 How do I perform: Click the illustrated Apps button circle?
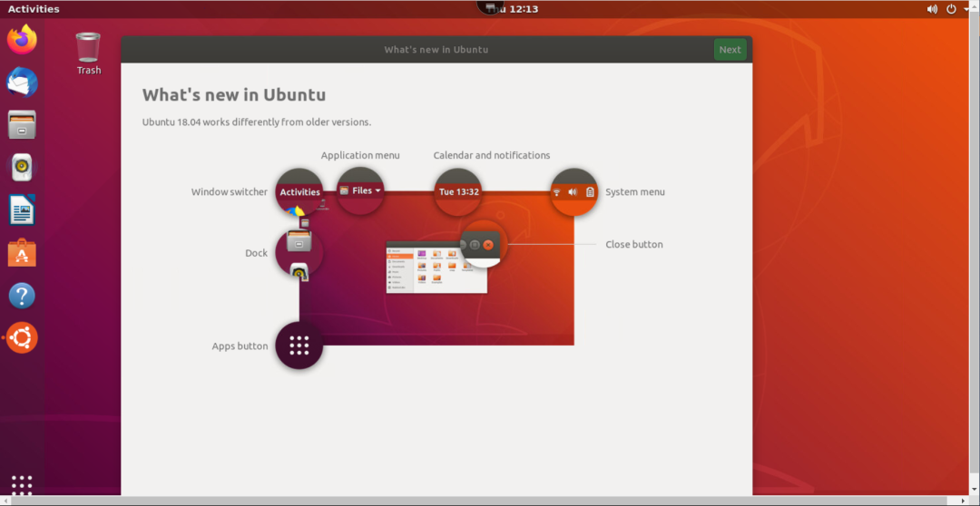click(x=299, y=345)
